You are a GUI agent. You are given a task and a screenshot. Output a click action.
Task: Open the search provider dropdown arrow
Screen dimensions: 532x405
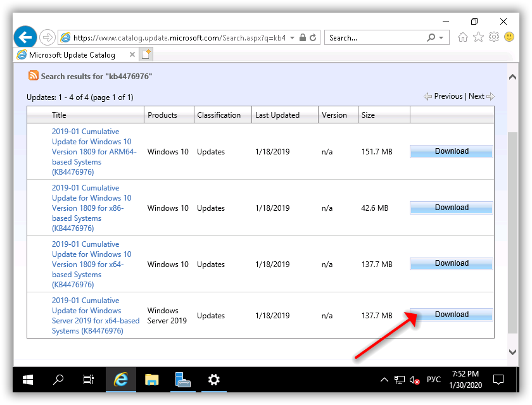(441, 37)
